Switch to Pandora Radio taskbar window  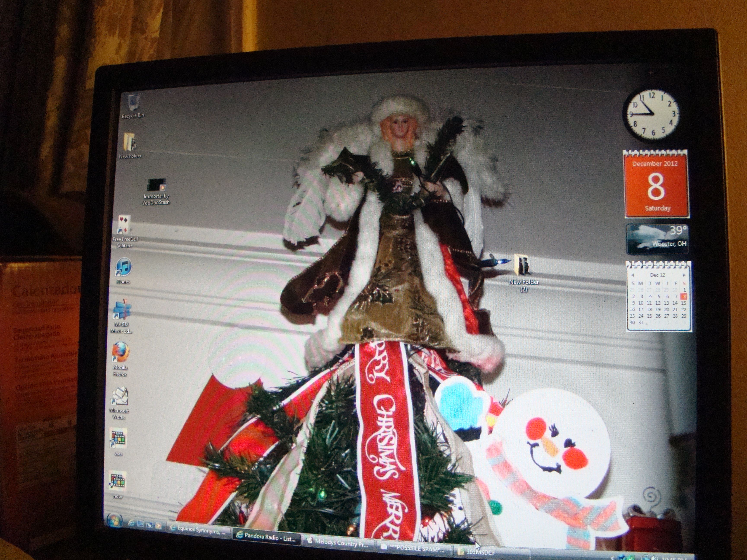(267, 537)
